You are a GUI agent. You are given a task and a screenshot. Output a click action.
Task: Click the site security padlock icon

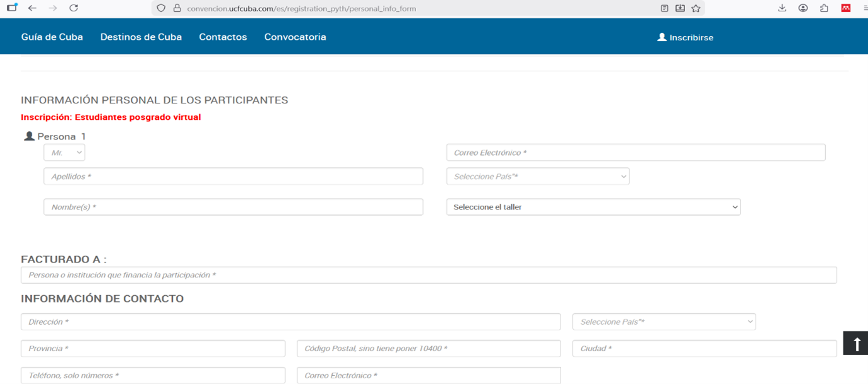click(177, 9)
